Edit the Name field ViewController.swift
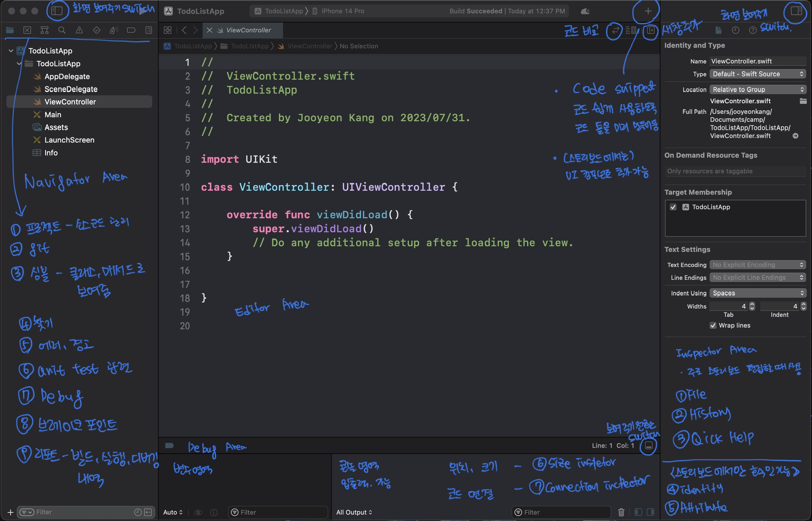Screen dimensions: 812x521 (x=757, y=61)
